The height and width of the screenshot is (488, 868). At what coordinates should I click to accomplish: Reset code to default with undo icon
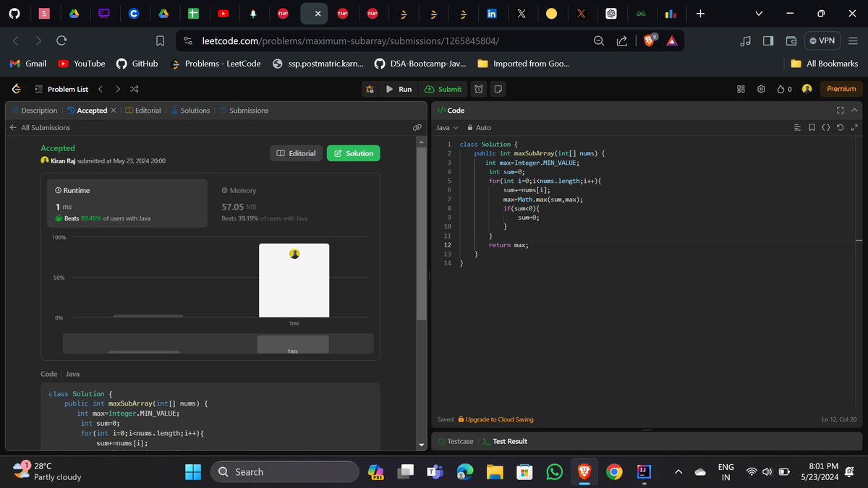click(840, 127)
